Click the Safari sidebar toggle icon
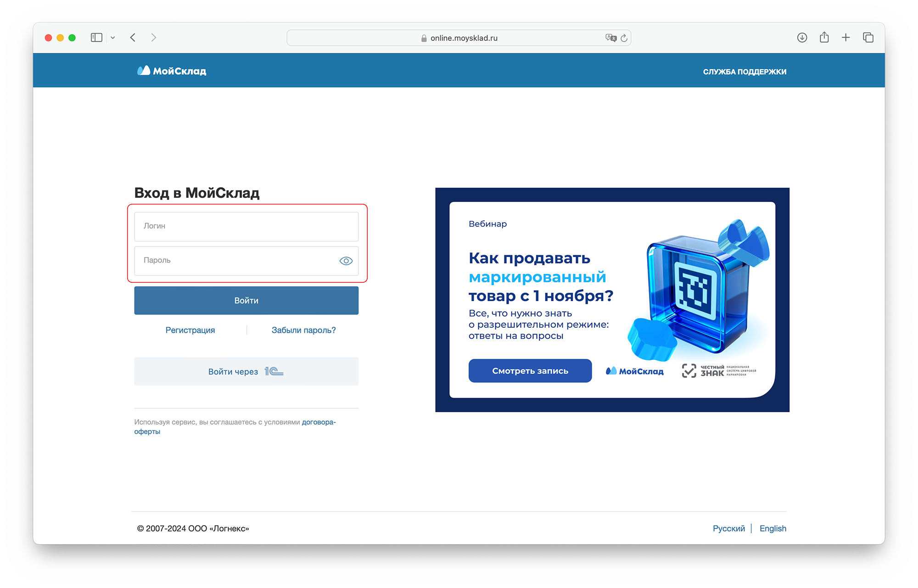The image size is (918, 588). pos(96,38)
